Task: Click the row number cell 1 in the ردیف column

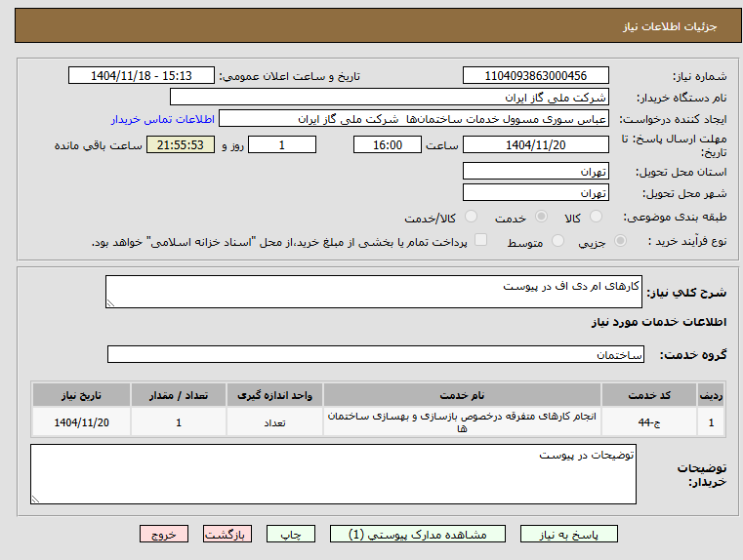Action: coord(711,422)
